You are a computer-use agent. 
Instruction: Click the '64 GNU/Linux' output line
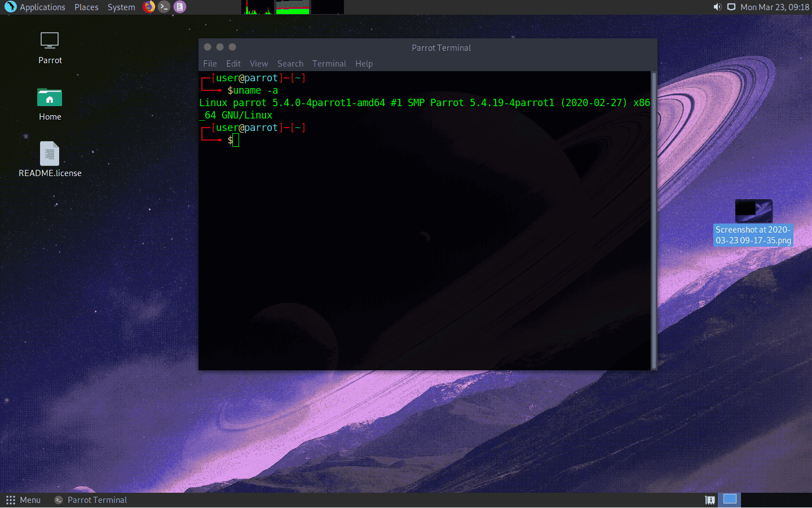tap(236, 115)
